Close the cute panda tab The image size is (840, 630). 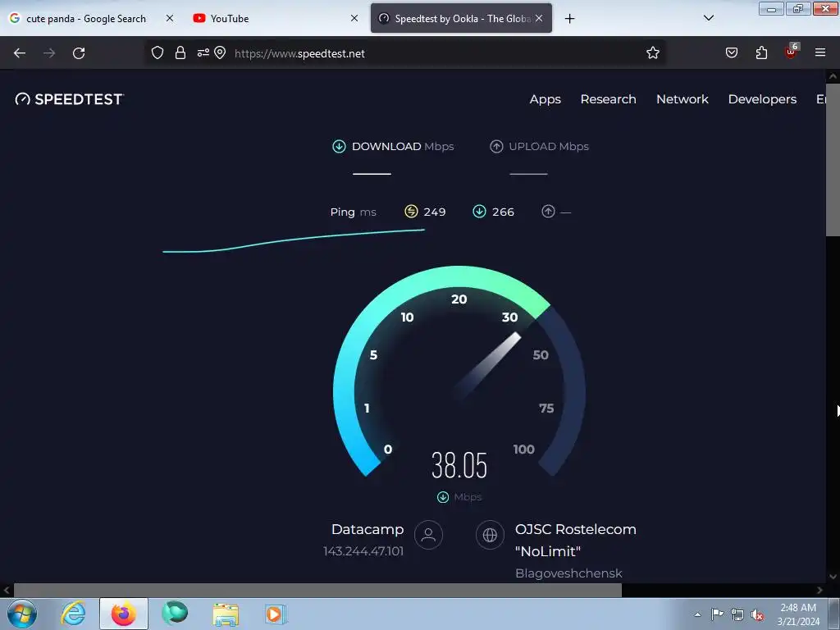click(169, 18)
